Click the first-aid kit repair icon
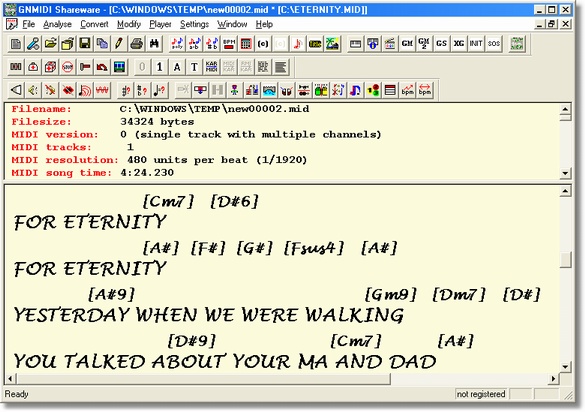The height and width of the screenshot is (412, 585). click(x=33, y=67)
